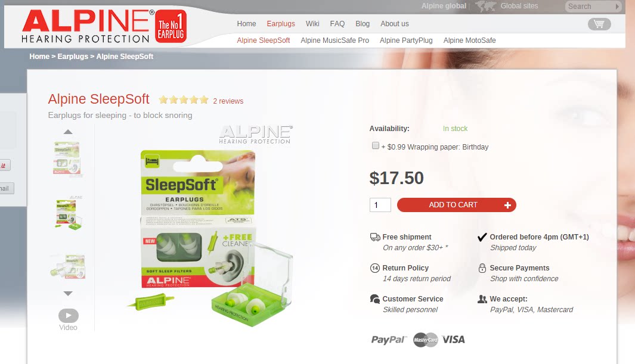Open Alpine PartyPlug product tab

click(x=406, y=41)
